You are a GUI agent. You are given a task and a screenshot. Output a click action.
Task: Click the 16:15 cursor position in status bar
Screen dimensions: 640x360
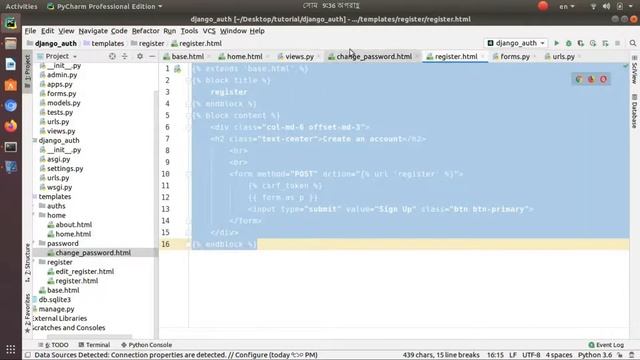[495, 355]
